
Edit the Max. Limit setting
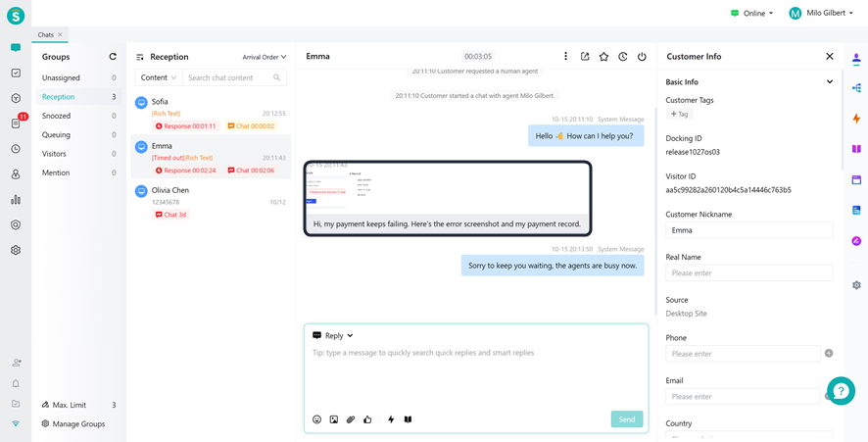click(46, 405)
